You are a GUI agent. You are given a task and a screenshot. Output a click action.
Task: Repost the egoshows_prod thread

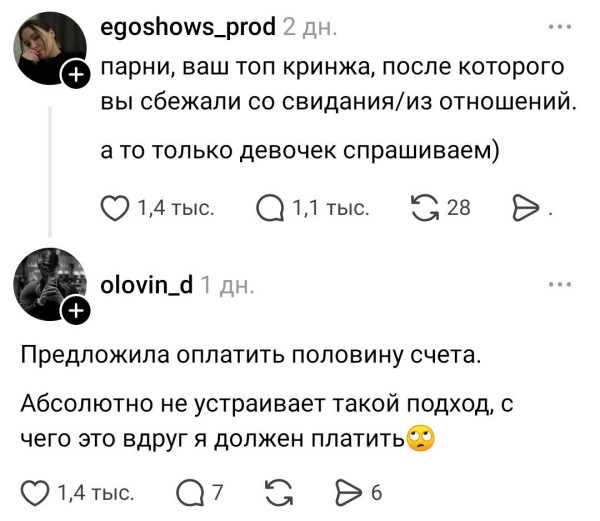click(x=425, y=208)
